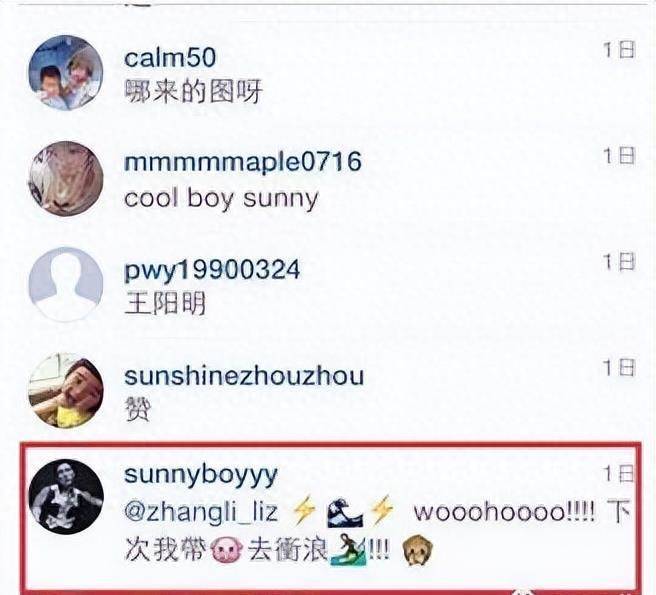This screenshot has height=595, width=656.
Task: Open the mmmmmaple0716 username link
Action: 243,162
